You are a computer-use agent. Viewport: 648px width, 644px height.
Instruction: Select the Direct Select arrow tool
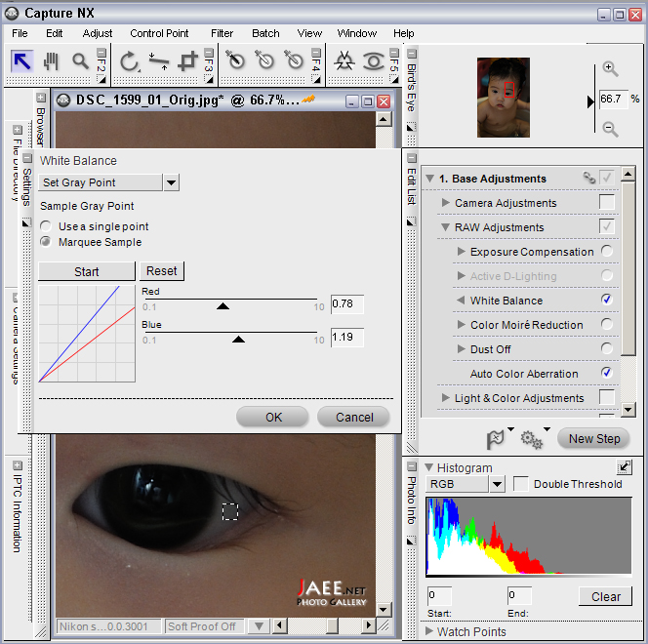(22, 61)
